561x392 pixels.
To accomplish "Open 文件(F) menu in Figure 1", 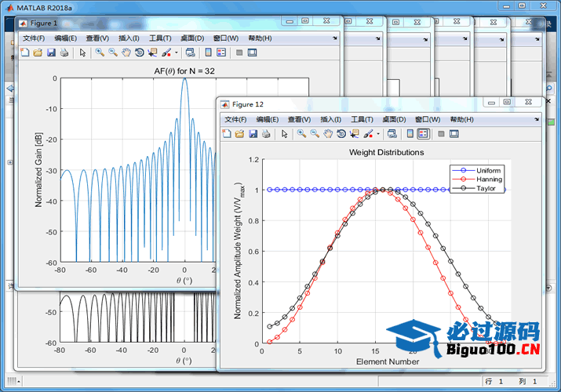I will click(x=35, y=38).
